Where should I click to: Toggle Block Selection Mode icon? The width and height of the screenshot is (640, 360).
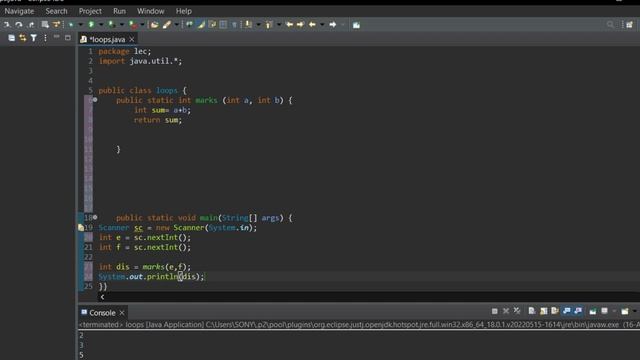pyautogui.click(x=223, y=25)
